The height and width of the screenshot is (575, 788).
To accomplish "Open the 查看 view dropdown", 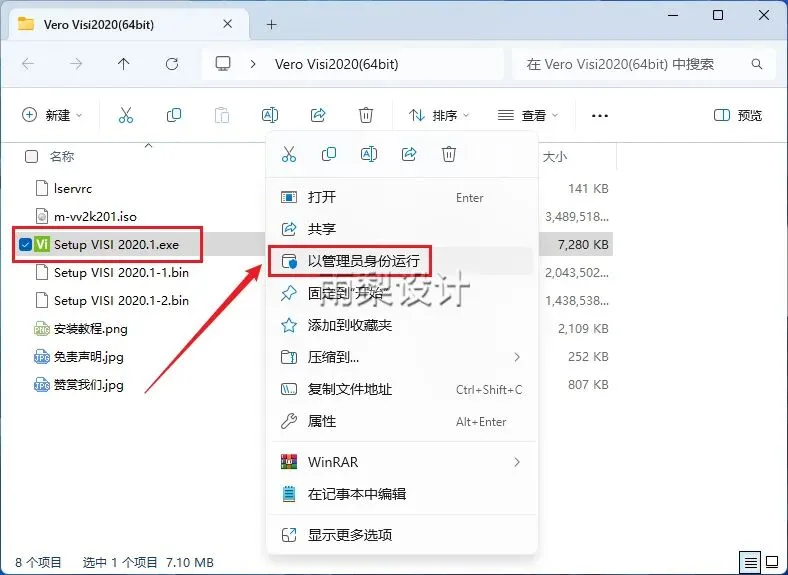I will tap(528, 116).
